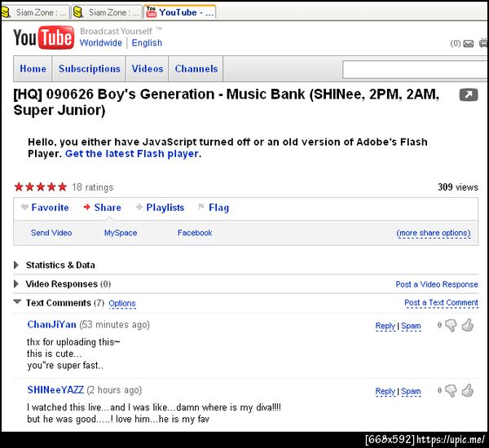Screen dimensions: 489x448
Task: Click Post a Video Response
Action: point(437,284)
